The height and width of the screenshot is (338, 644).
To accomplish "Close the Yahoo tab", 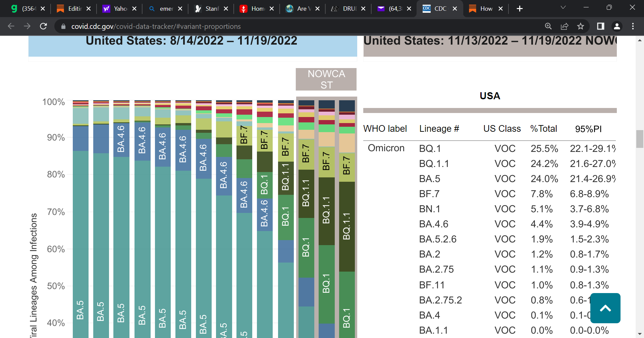I will point(135,9).
